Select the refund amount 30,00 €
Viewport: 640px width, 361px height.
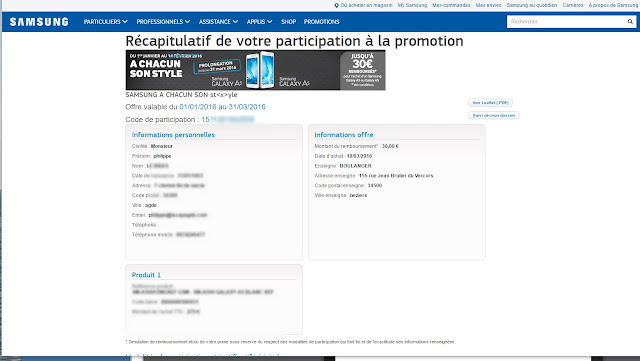[390, 146]
